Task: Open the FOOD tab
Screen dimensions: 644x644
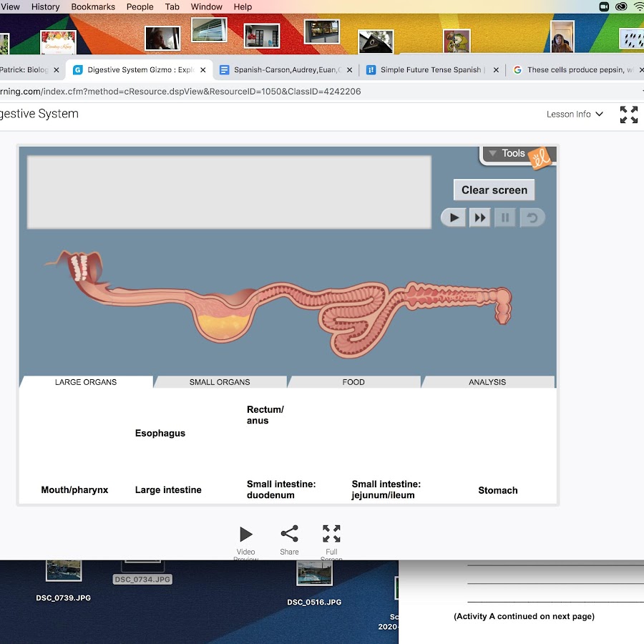Action: pos(353,382)
